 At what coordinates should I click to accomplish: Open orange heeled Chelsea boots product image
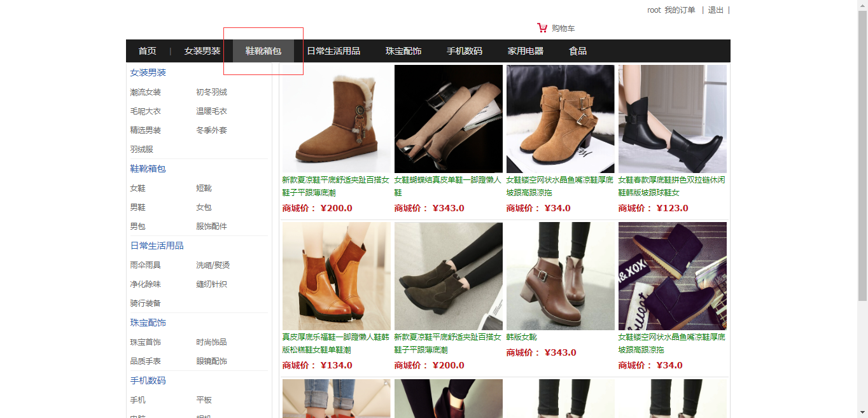(x=337, y=276)
